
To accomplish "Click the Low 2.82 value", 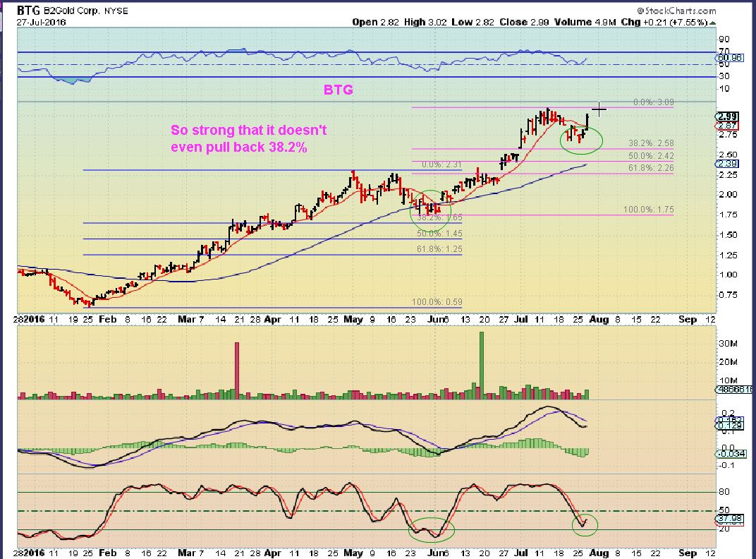I will 472,22.
